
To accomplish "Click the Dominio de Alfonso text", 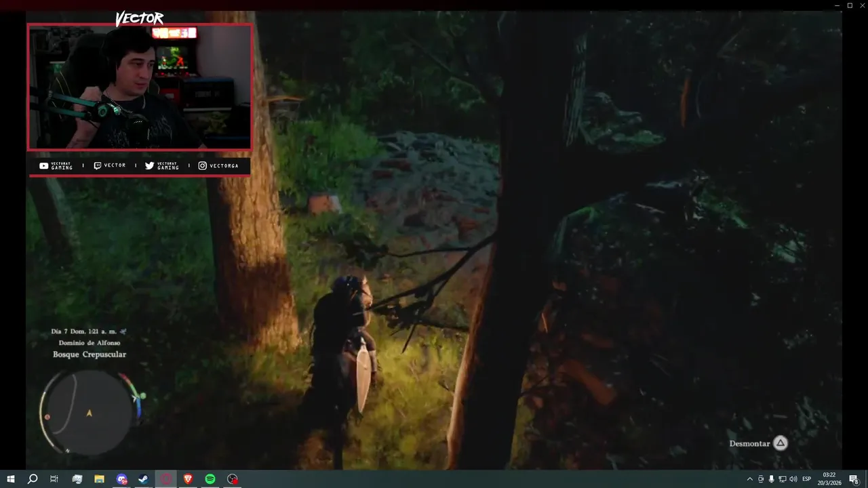I will pos(90,343).
